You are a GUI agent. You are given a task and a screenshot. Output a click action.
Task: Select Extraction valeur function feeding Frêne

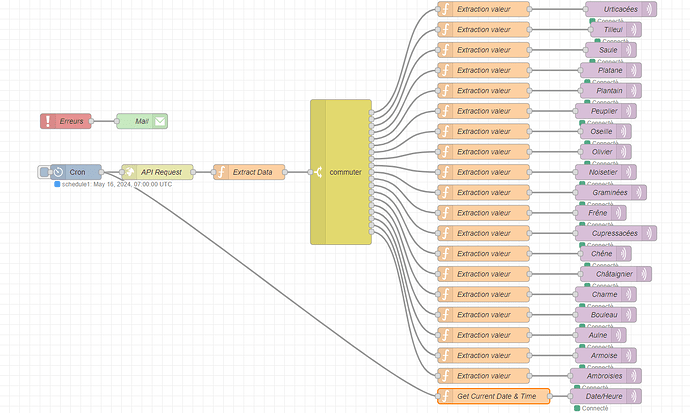click(484, 213)
